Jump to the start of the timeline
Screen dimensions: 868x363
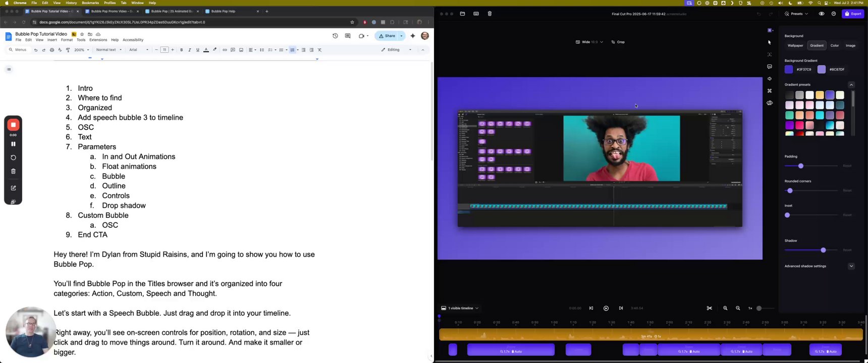click(x=591, y=308)
